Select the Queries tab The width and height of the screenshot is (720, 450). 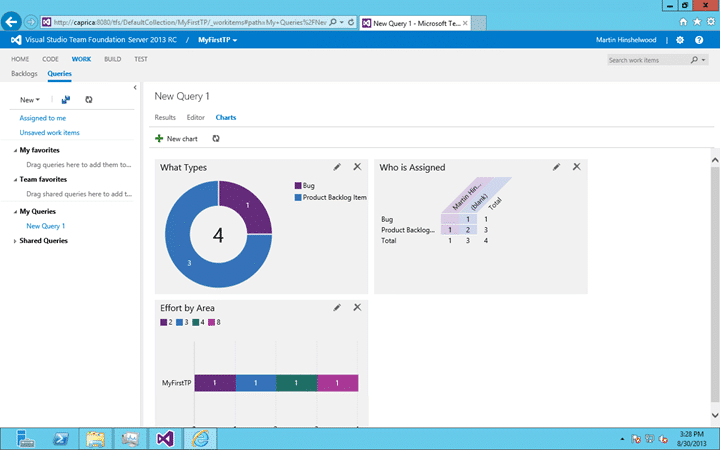coord(60,73)
